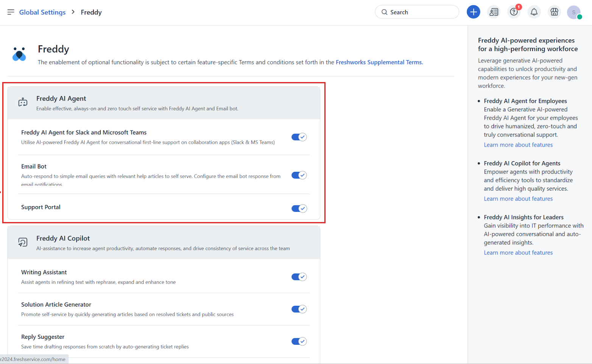Screen dimensions: 592x364
Task: Learn more about Freddy AI Agent for Employees
Action: tap(518, 145)
